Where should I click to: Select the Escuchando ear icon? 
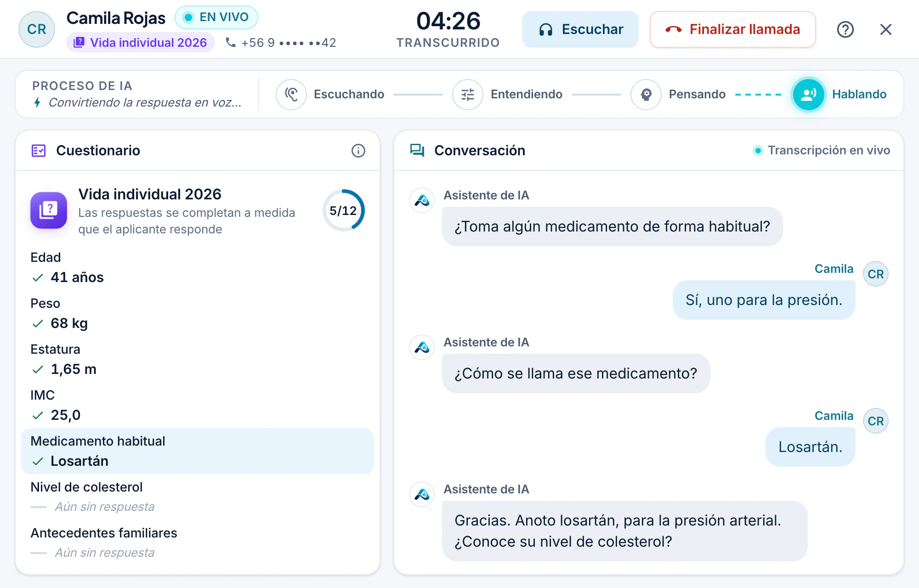(x=291, y=95)
